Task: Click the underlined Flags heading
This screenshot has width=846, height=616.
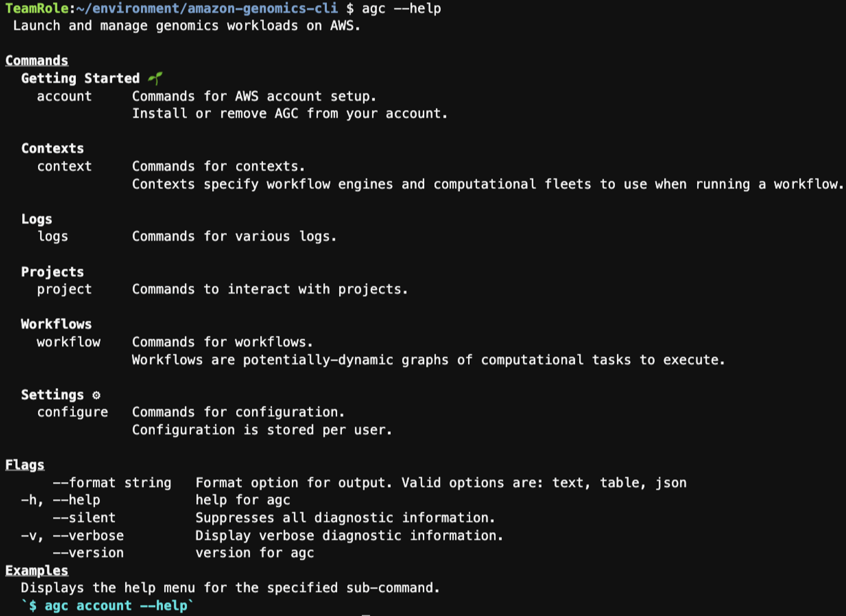Action: pos(25,465)
